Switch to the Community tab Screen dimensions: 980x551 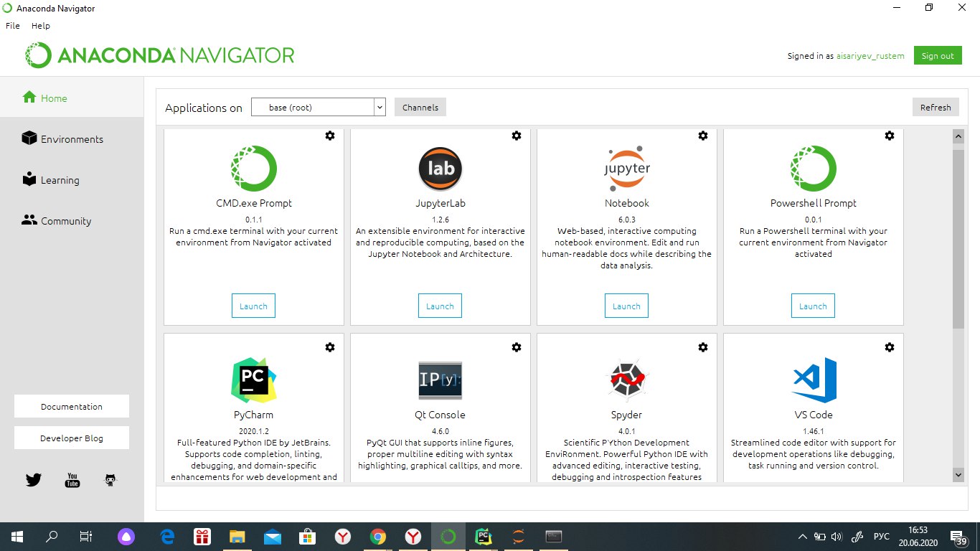(x=72, y=221)
